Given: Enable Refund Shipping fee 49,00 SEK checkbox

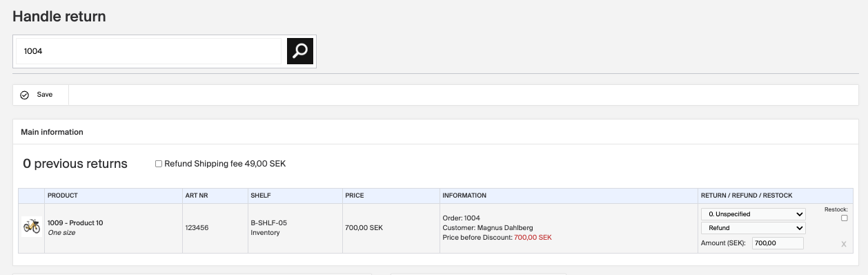Looking at the screenshot, I should click(159, 164).
